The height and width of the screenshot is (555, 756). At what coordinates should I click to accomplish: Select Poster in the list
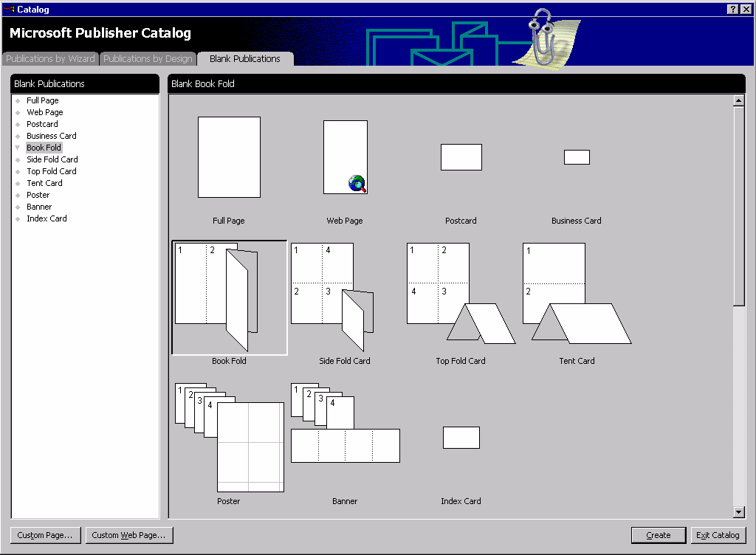pos(38,195)
